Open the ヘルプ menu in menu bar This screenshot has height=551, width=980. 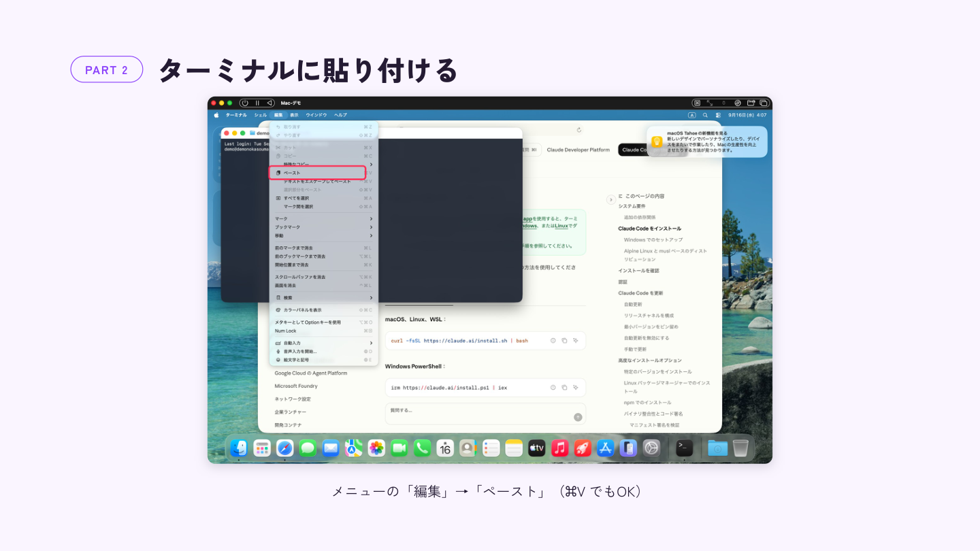pyautogui.click(x=340, y=115)
